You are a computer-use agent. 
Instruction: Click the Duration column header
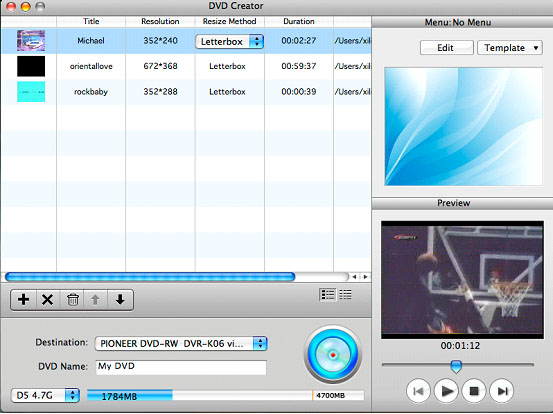tap(299, 21)
